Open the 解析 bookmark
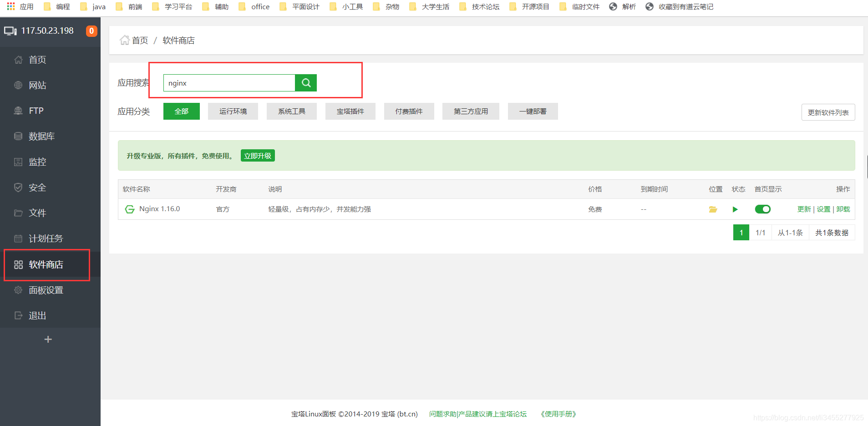Screen dimensions: 868x426 tap(623, 7)
